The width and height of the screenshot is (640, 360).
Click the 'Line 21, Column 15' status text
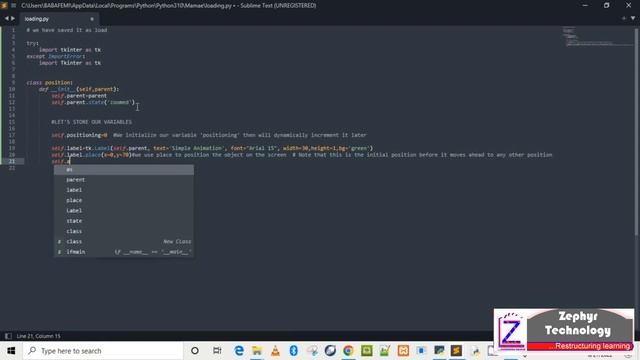[x=38, y=336]
